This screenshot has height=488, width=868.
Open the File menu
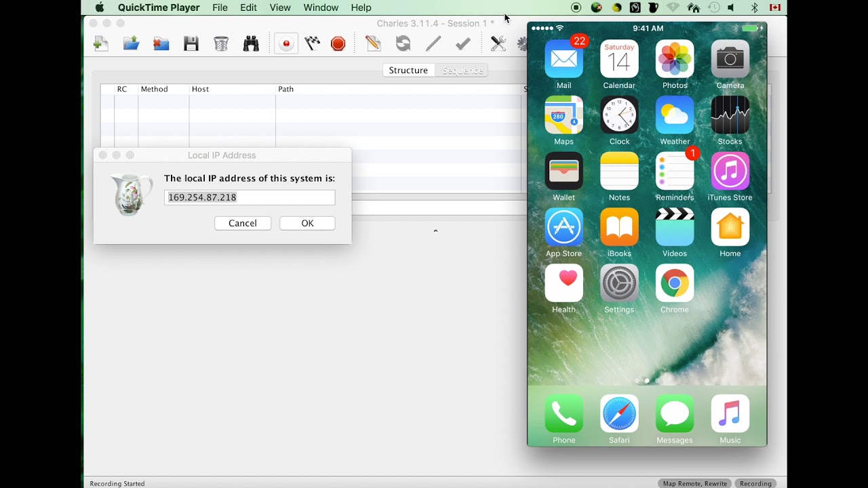pos(220,7)
